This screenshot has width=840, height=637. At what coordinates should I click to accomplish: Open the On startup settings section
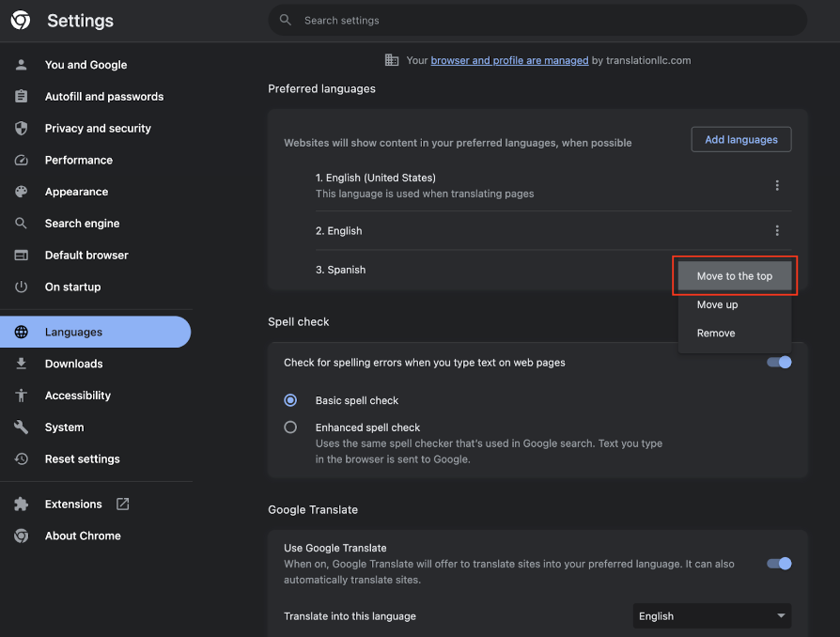pos(73,287)
